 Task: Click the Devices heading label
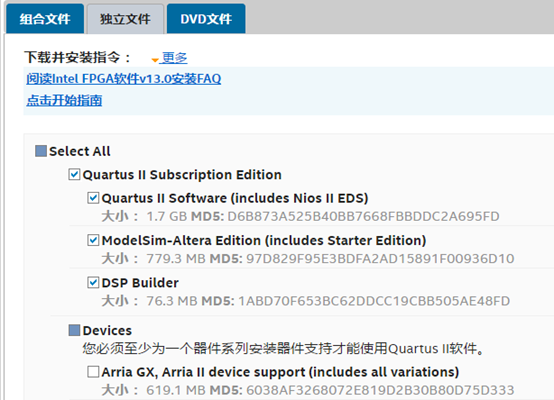(x=107, y=330)
